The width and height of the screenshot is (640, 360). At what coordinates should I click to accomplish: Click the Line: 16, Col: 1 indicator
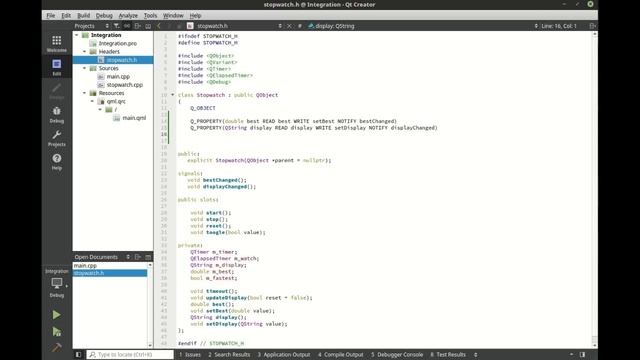coord(559,26)
